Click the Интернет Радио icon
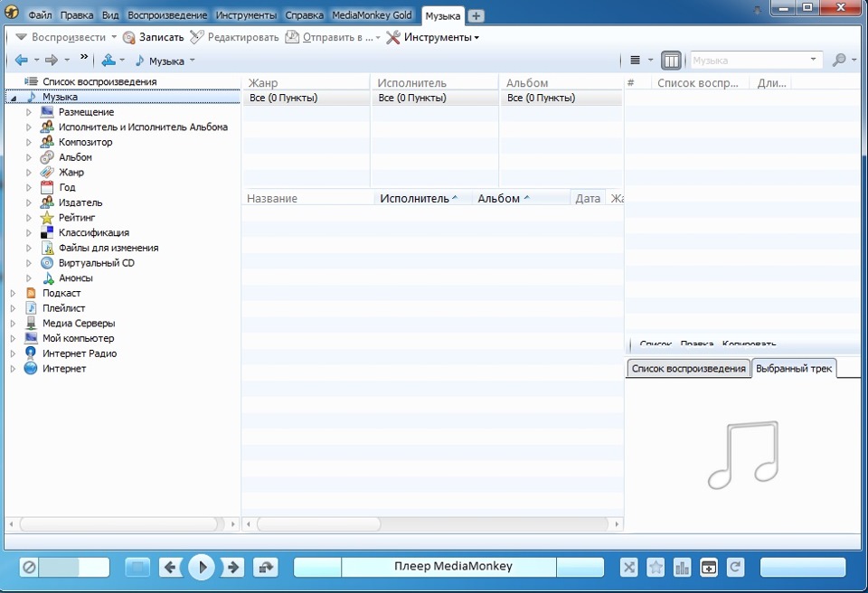This screenshot has width=868, height=593. 31,353
